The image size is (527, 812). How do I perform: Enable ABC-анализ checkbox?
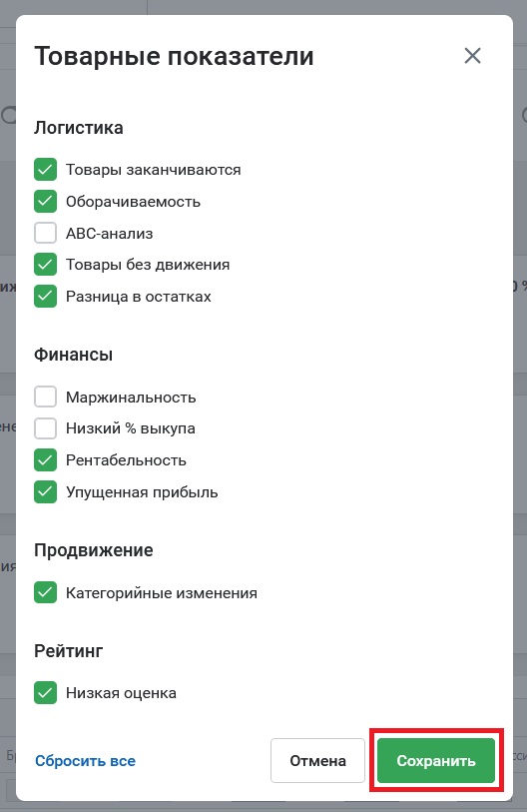click(x=46, y=233)
